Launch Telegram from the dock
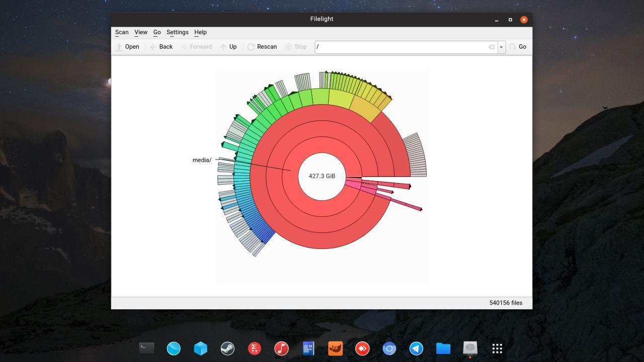 pyautogui.click(x=416, y=348)
